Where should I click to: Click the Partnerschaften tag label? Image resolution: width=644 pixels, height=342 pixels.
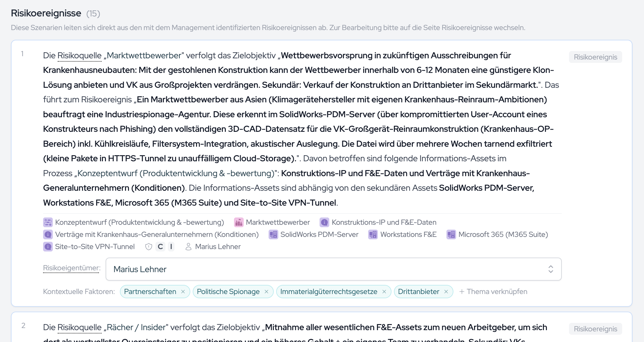tap(150, 292)
